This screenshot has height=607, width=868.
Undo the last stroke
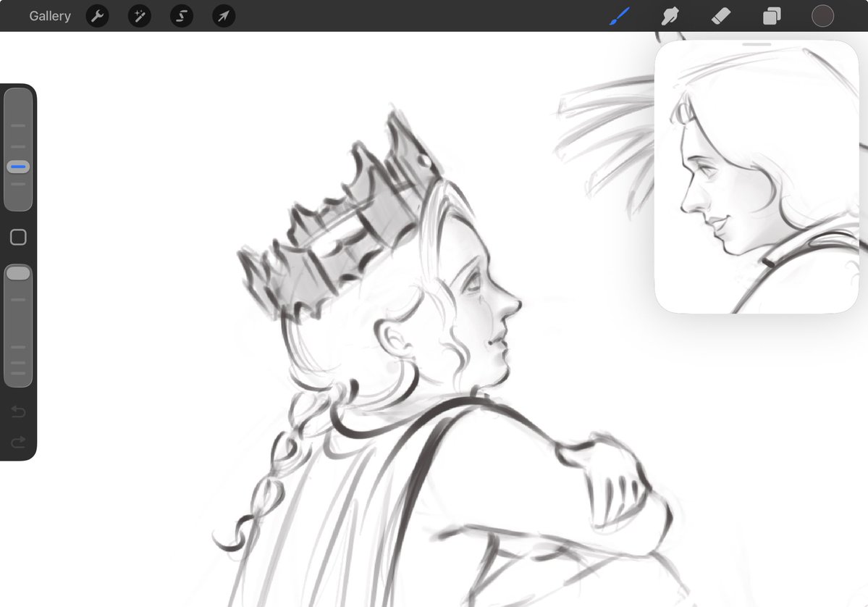click(18, 411)
